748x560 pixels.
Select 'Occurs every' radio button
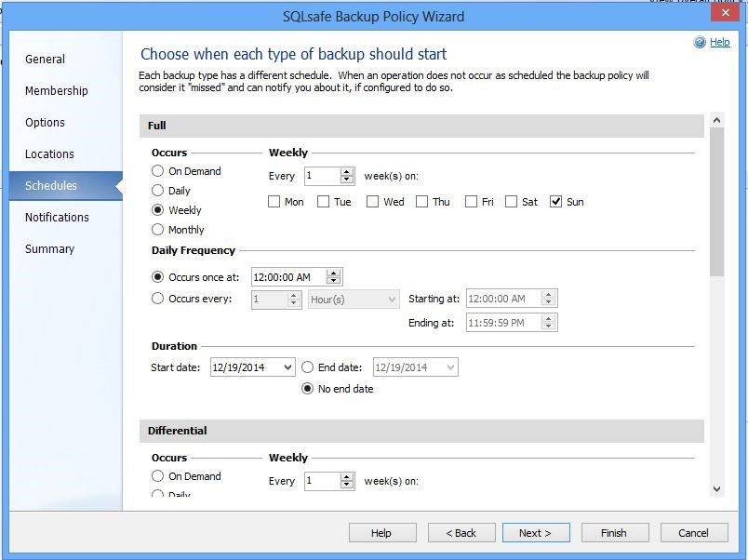pyautogui.click(x=157, y=299)
